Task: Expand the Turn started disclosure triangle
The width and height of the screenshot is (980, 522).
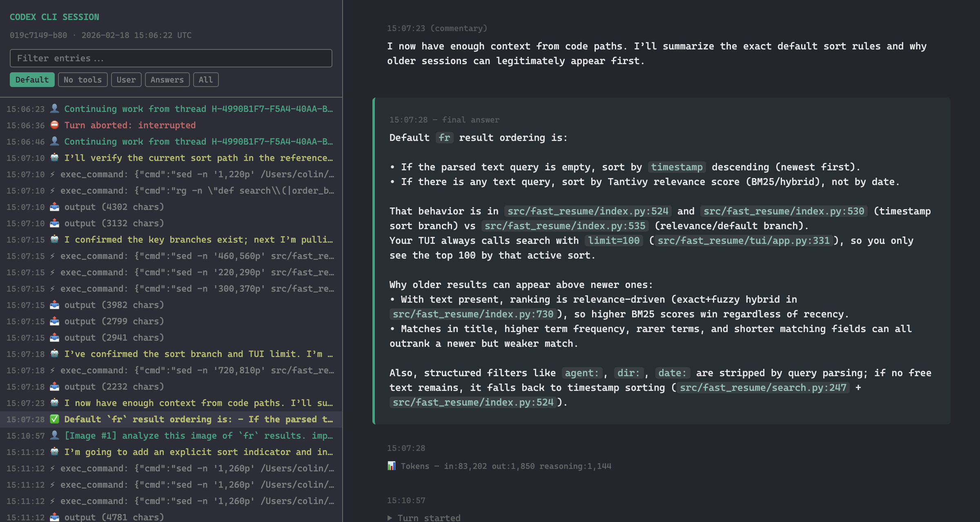Action: pyautogui.click(x=390, y=518)
